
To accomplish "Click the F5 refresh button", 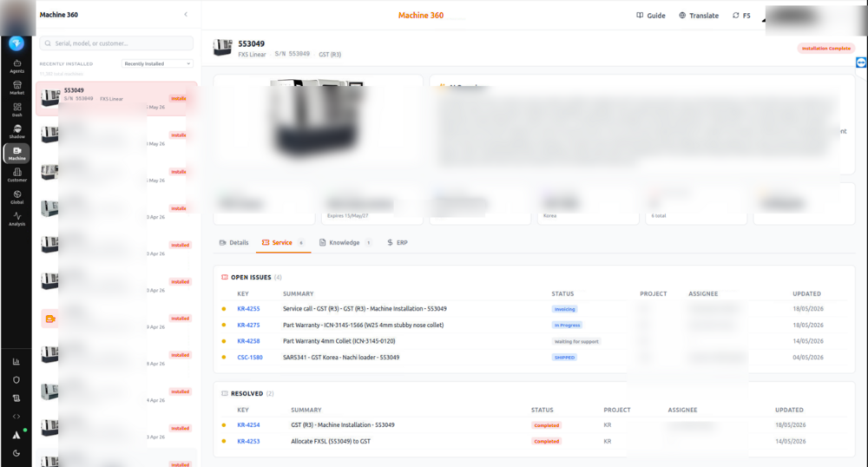I will point(741,16).
